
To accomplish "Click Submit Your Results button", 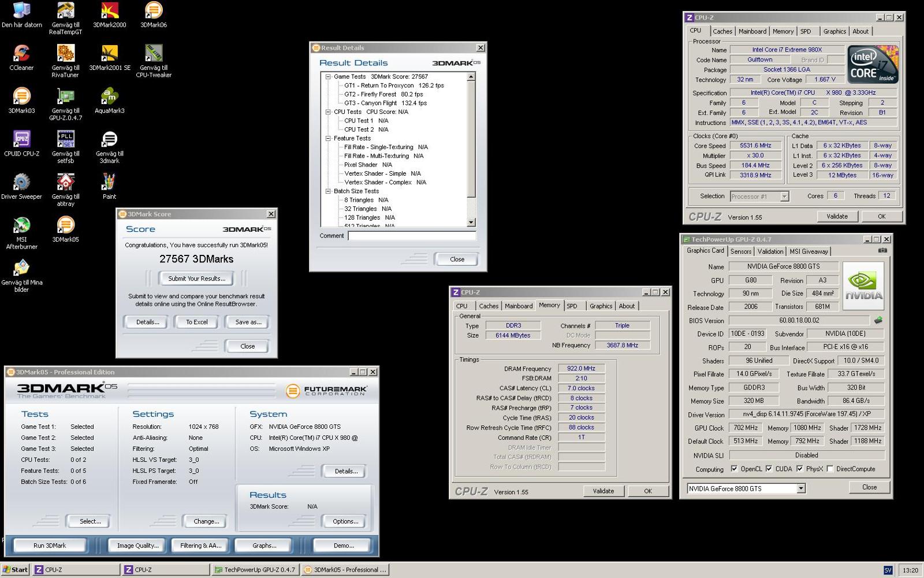I will pyautogui.click(x=196, y=279).
